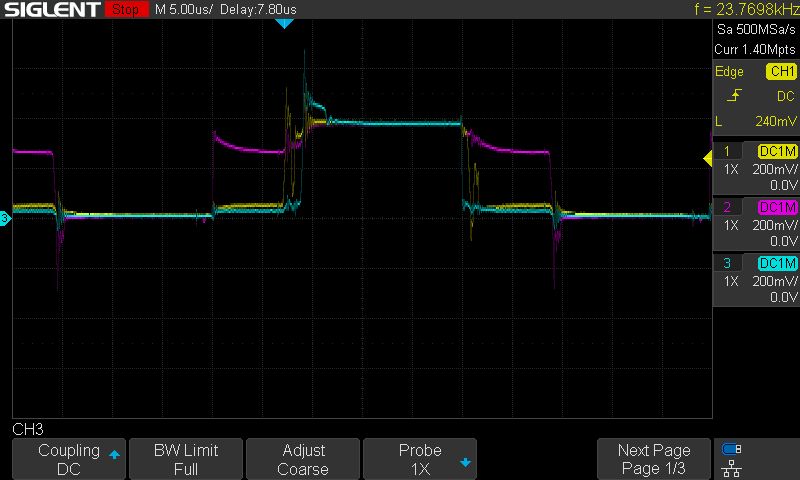
Task: Open the Probe 1X attenuation menu
Action: (420, 459)
